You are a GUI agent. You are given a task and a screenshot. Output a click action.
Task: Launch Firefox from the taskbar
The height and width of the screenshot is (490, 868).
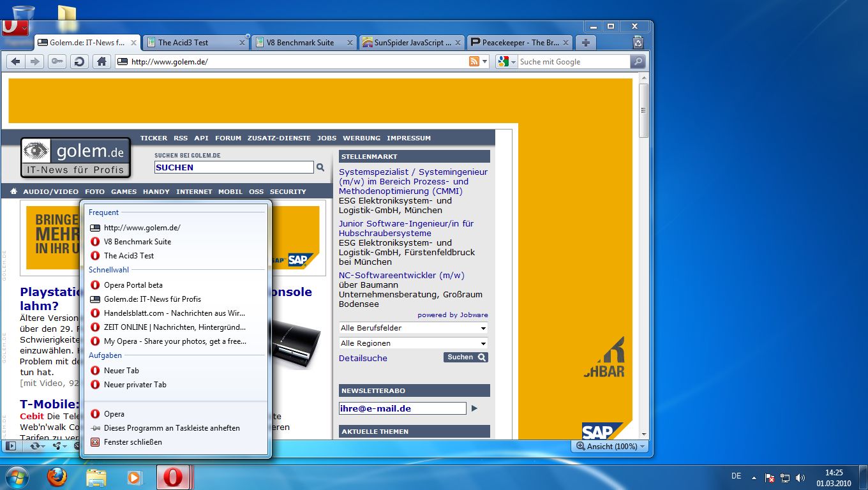pos(57,477)
